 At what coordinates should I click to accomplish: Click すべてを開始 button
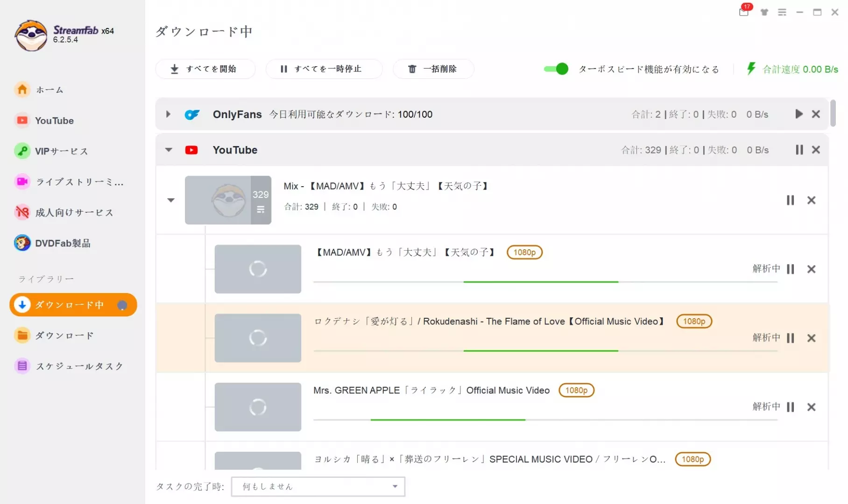[x=205, y=69]
